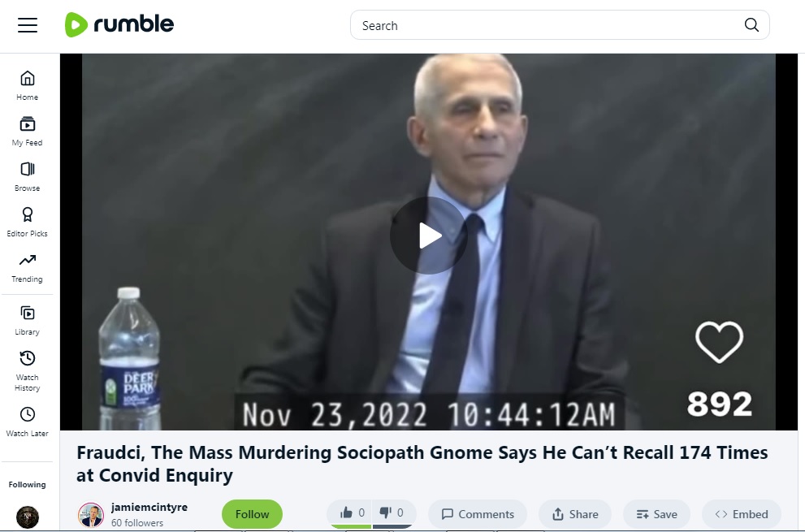Open the Comments section
This screenshot has width=805, height=532.
[x=478, y=514]
